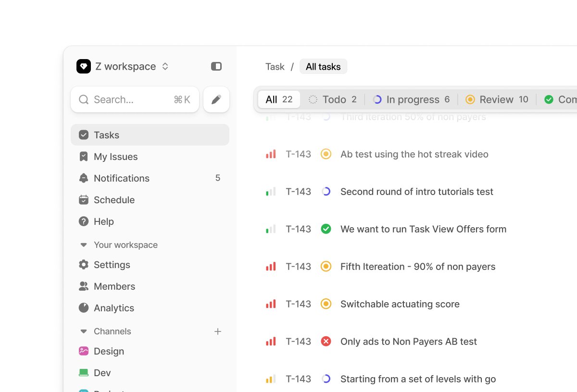
Task: Select the Review 10 tab
Action: (x=497, y=99)
